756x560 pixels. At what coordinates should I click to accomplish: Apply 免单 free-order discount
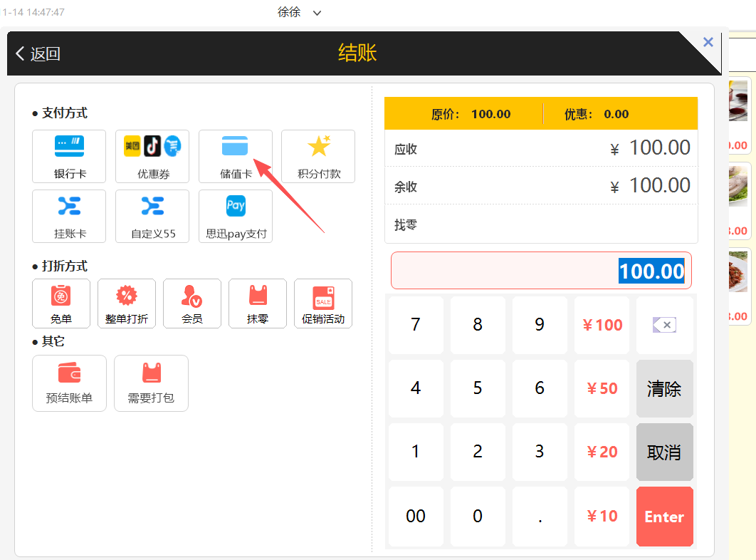point(61,304)
